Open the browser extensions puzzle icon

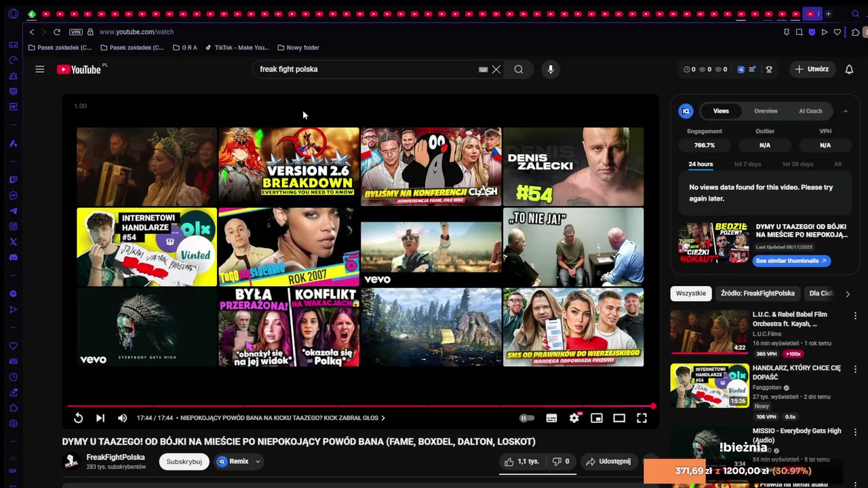[x=856, y=32]
